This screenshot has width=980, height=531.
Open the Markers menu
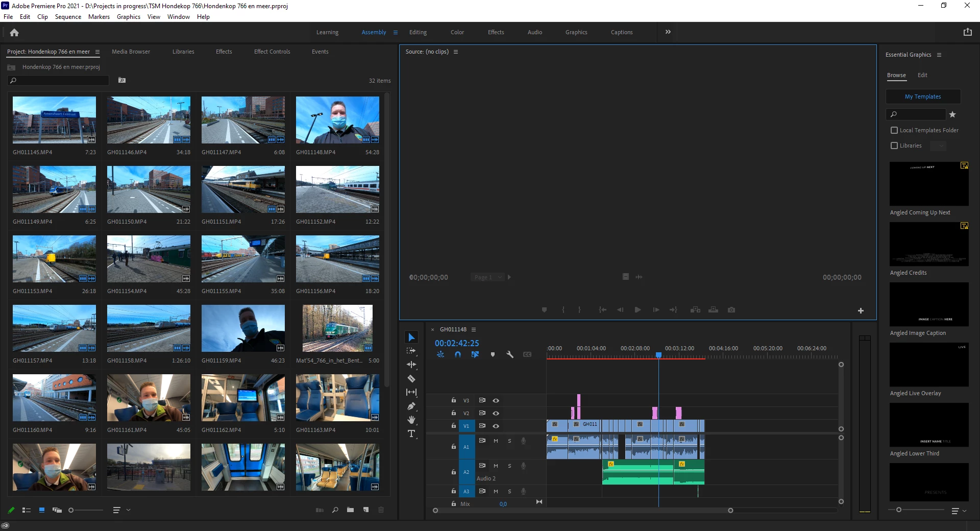tap(99, 17)
